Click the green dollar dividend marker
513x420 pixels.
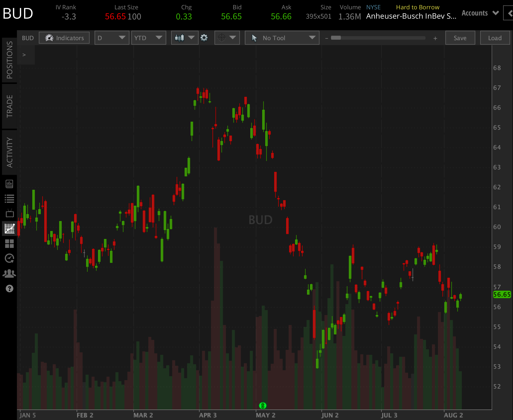[x=263, y=405]
